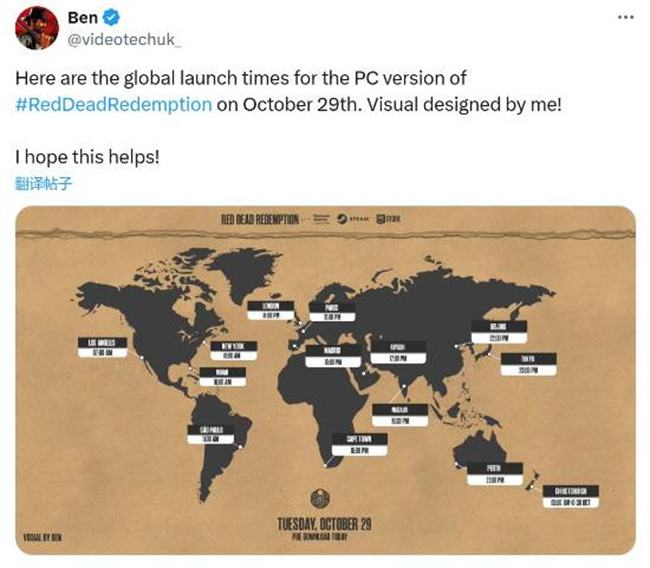Click the Steam logo in the image
Screen dimensions: 650x568
tap(351, 220)
